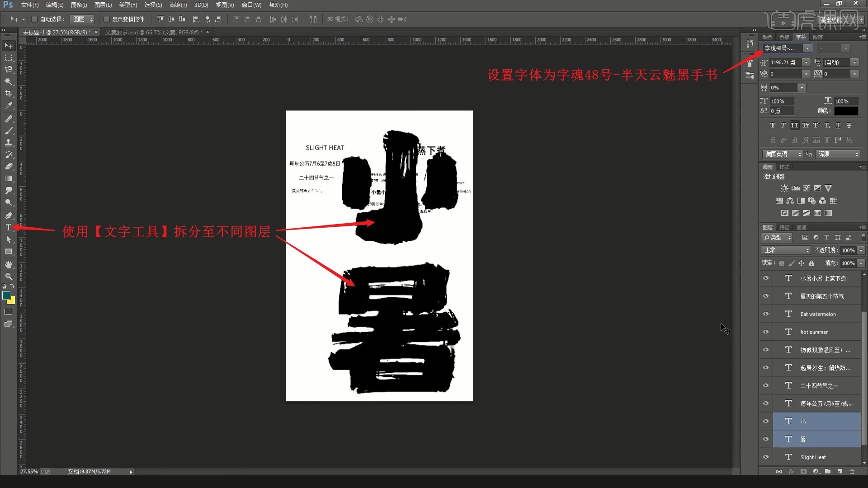Open the Filter menu
This screenshot has height=488, width=868.
click(x=178, y=5)
